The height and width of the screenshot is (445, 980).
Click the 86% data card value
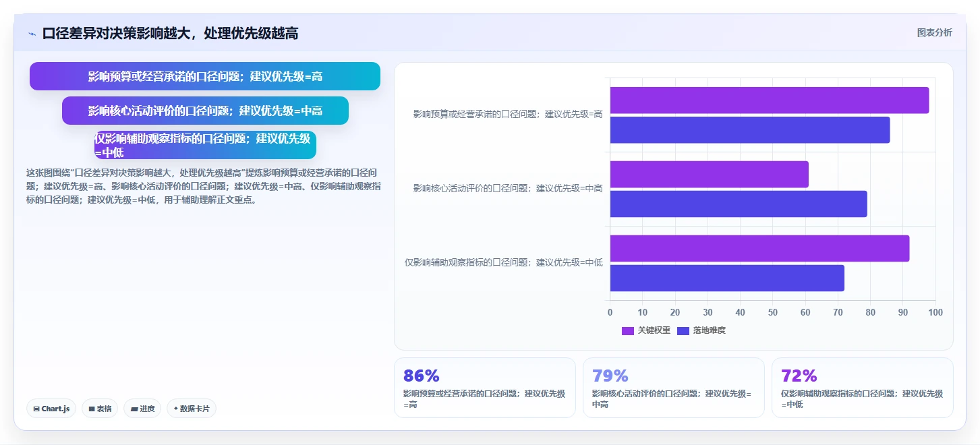pos(421,376)
